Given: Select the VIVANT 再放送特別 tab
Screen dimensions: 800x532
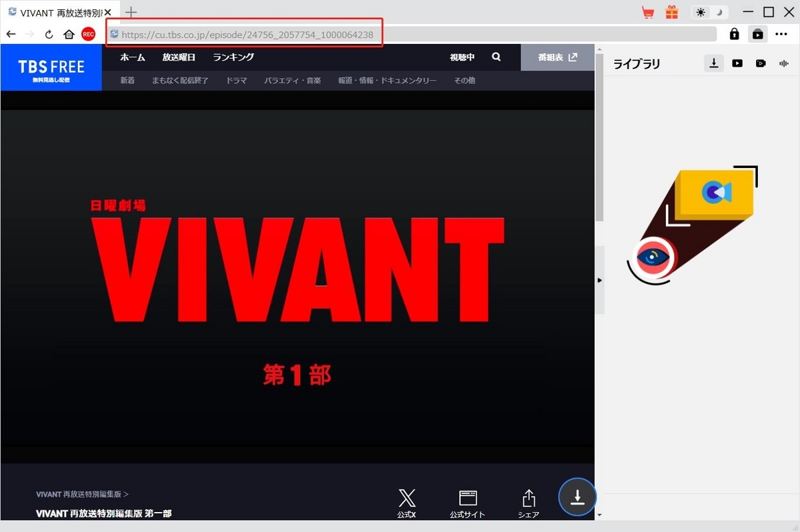Looking at the screenshot, I should 60,12.
